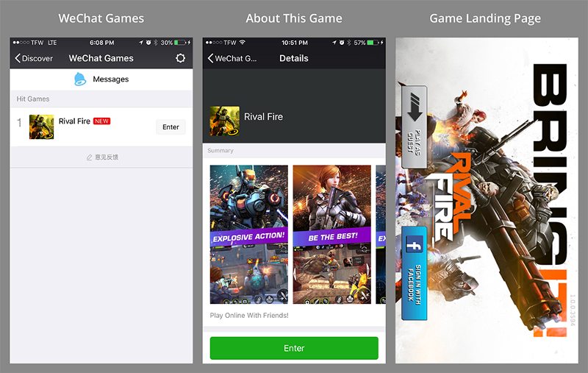Tap the Rival Fire logo on landing page
The height and width of the screenshot is (373, 588).
point(450,199)
